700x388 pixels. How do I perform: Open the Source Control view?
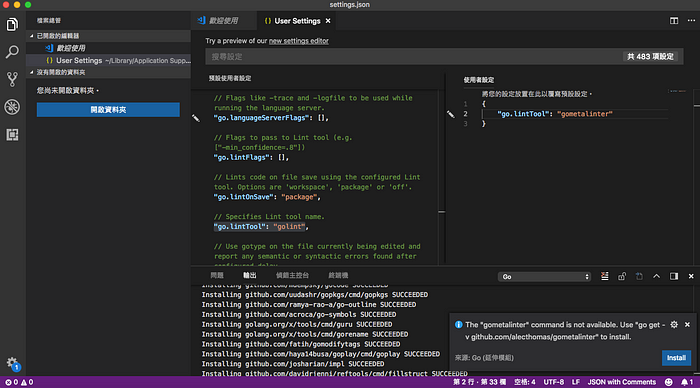(x=12, y=79)
